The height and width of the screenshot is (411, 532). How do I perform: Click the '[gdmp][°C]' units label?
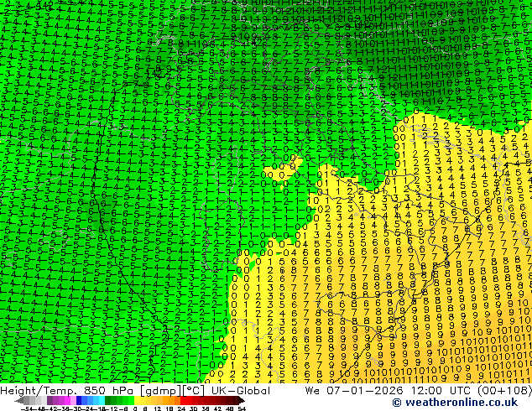pos(172,391)
